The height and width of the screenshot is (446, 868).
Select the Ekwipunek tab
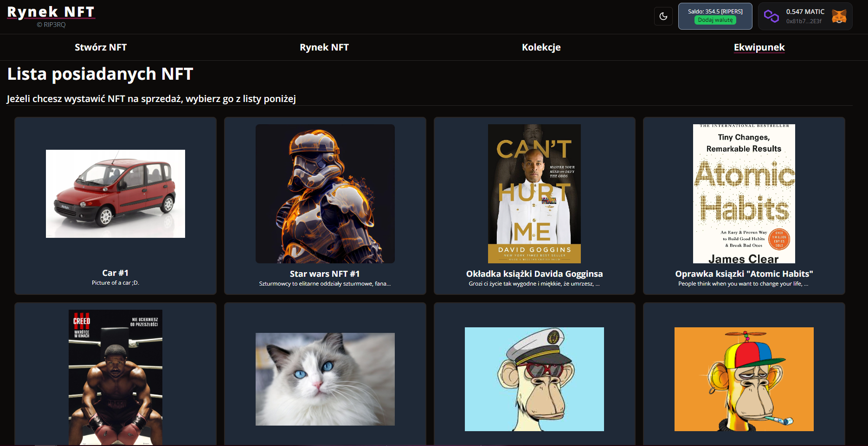759,47
